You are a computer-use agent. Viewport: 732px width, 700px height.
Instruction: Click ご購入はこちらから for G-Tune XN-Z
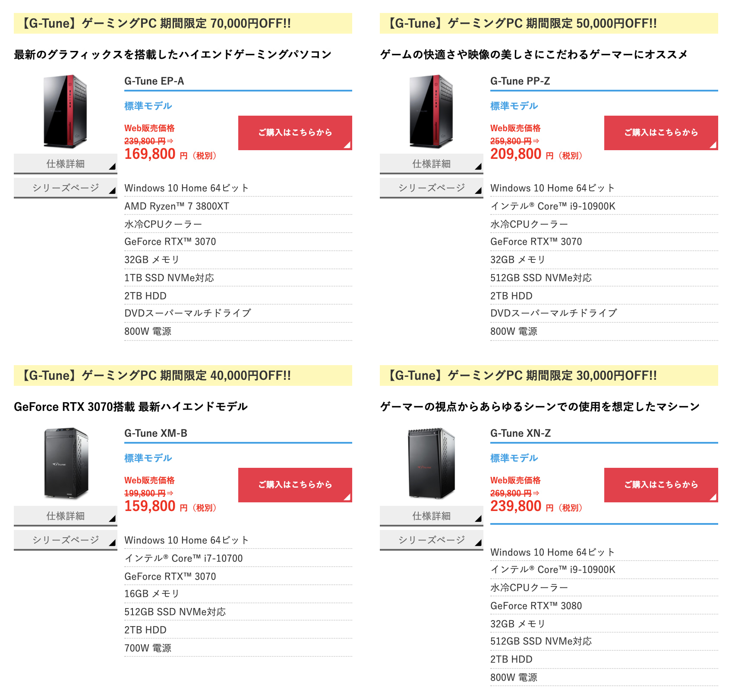pyautogui.click(x=661, y=485)
